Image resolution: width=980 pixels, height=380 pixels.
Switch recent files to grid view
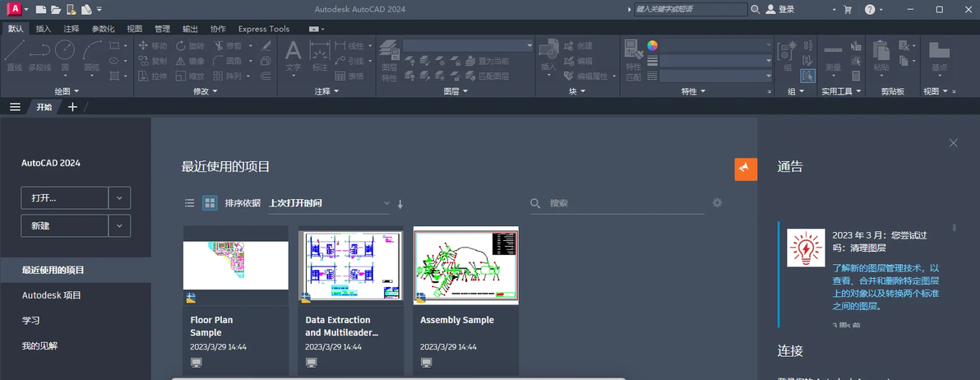pyautogui.click(x=210, y=203)
